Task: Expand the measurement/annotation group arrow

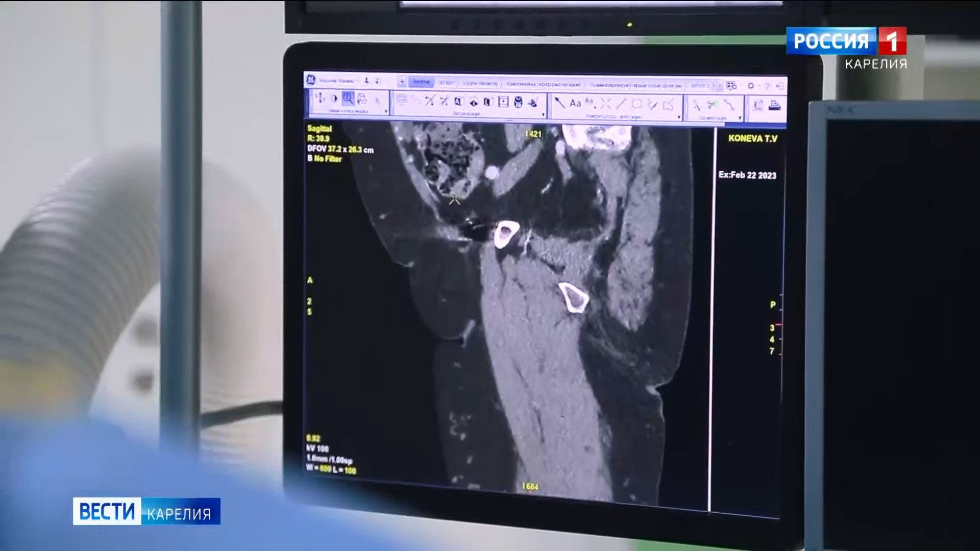Action: tap(679, 117)
